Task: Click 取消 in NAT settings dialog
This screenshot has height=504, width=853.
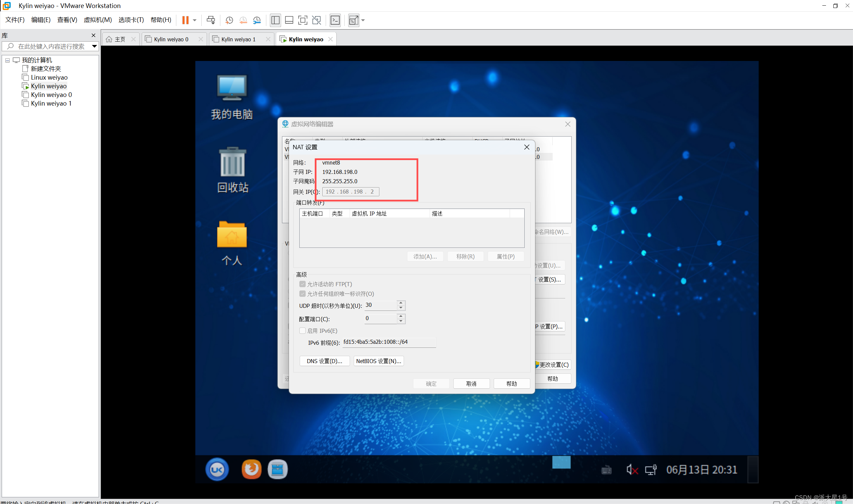Action: click(471, 383)
